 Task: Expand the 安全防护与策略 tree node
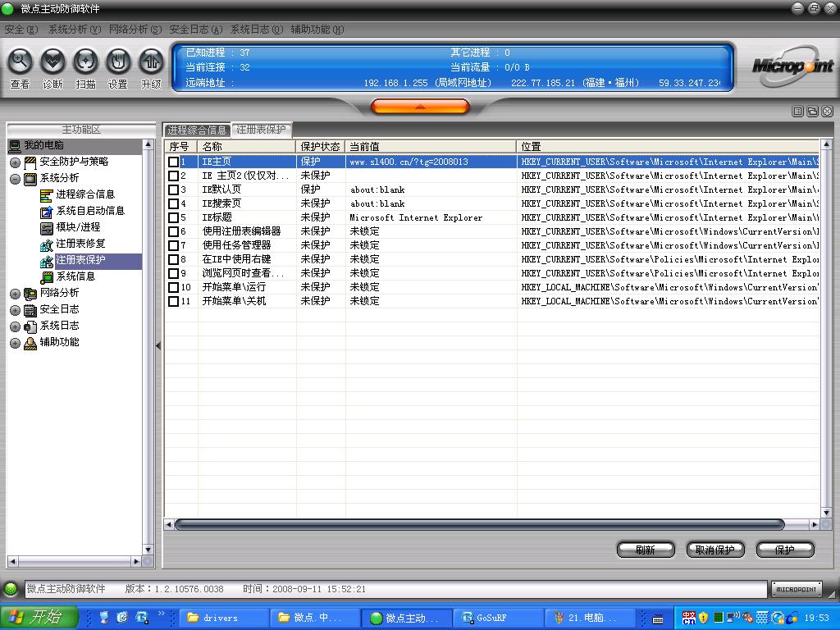pos(15,162)
